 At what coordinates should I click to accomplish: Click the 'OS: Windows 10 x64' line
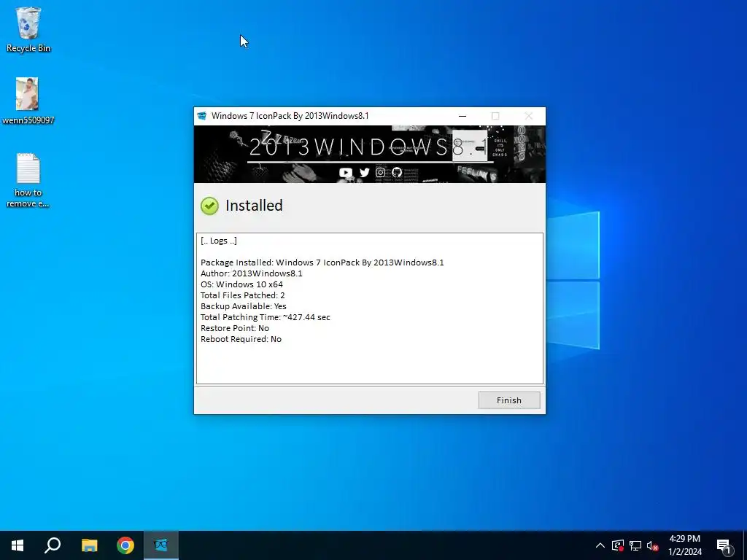pyautogui.click(x=241, y=284)
